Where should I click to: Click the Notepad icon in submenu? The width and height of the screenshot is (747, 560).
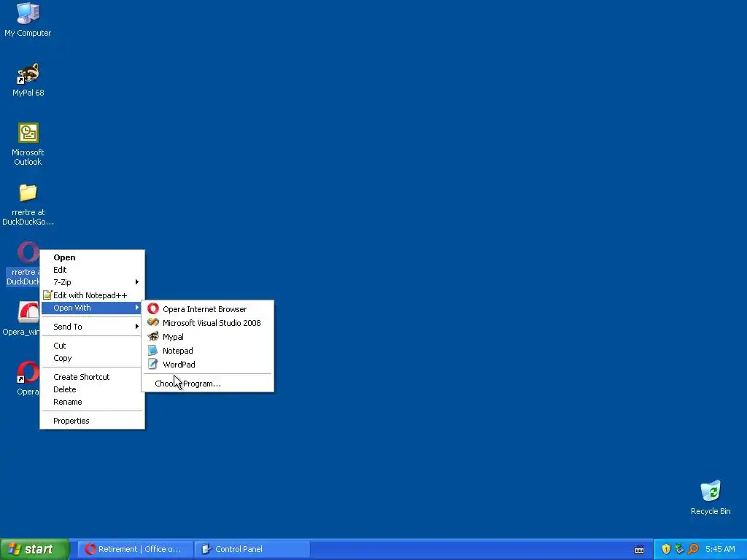153,350
